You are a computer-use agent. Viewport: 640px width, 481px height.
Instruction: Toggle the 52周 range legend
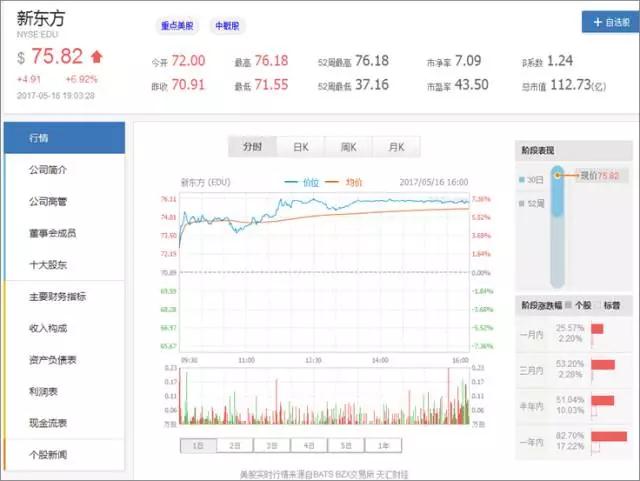point(531,203)
